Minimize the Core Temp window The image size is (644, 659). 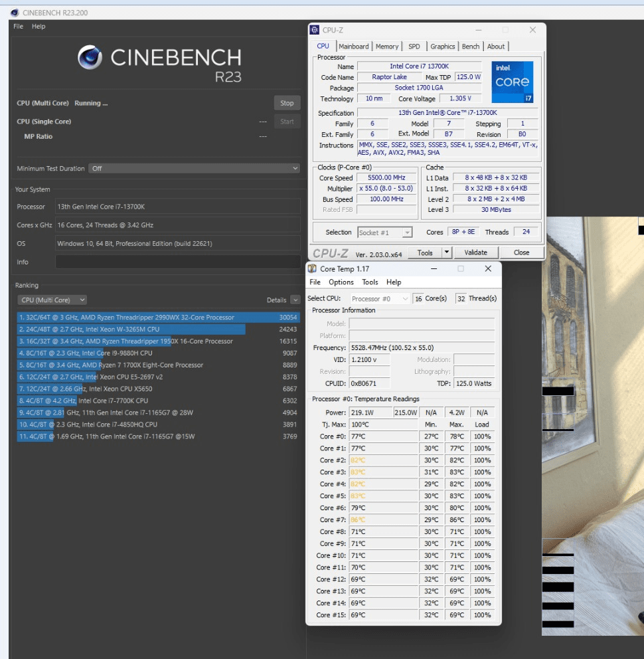point(434,268)
